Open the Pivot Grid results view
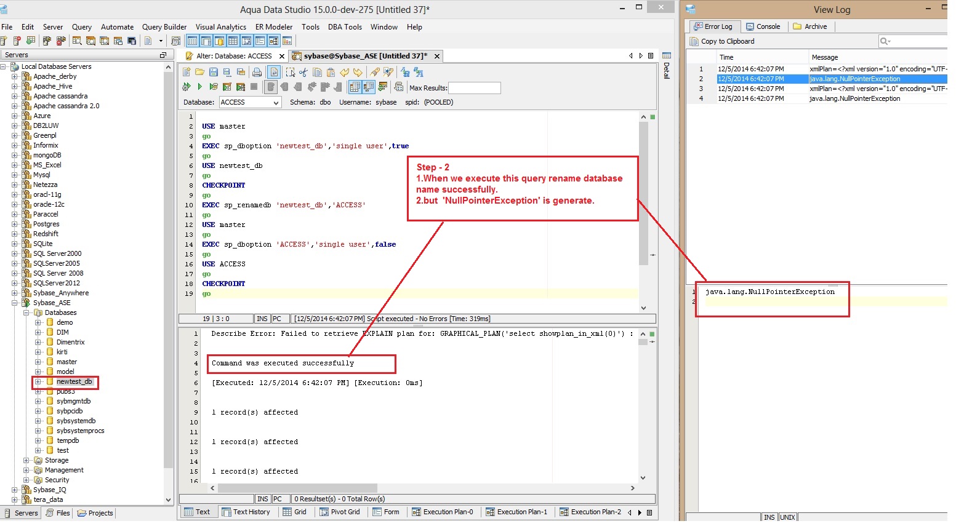 click(339, 512)
